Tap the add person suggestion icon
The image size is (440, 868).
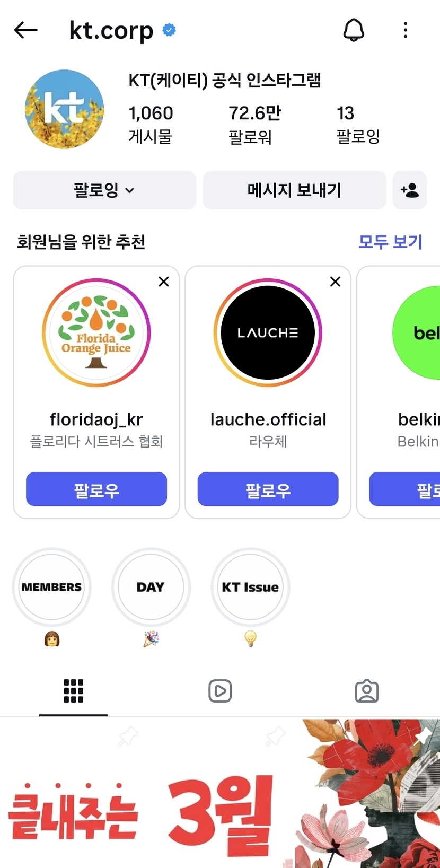point(410,190)
